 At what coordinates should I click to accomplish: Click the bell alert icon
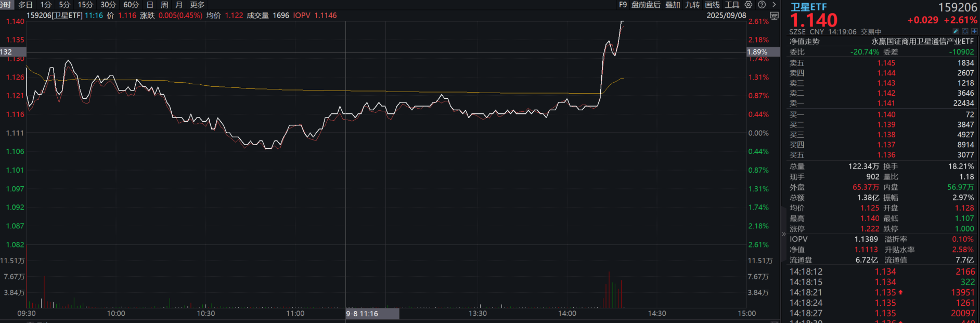click(965, 32)
